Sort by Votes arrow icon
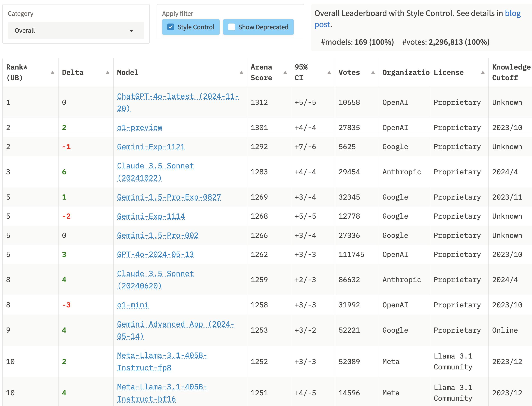Screen dimensions: 532x406 pyautogui.click(x=373, y=73)
